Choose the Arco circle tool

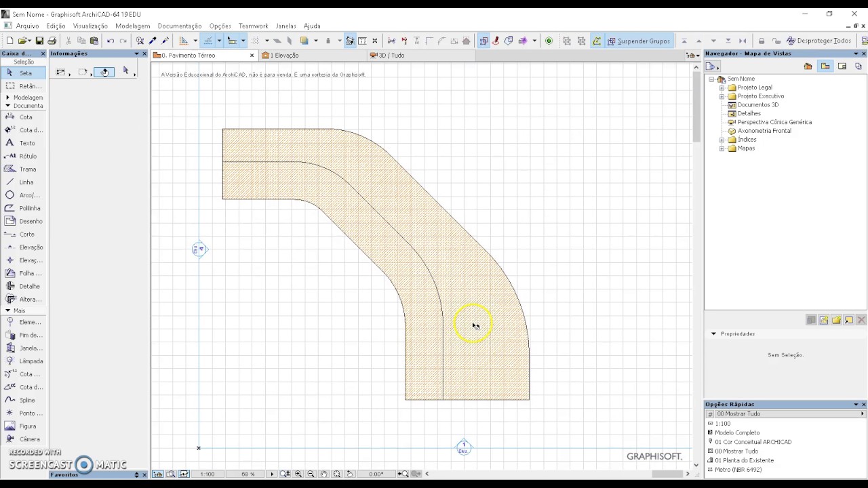coord(23,195)
